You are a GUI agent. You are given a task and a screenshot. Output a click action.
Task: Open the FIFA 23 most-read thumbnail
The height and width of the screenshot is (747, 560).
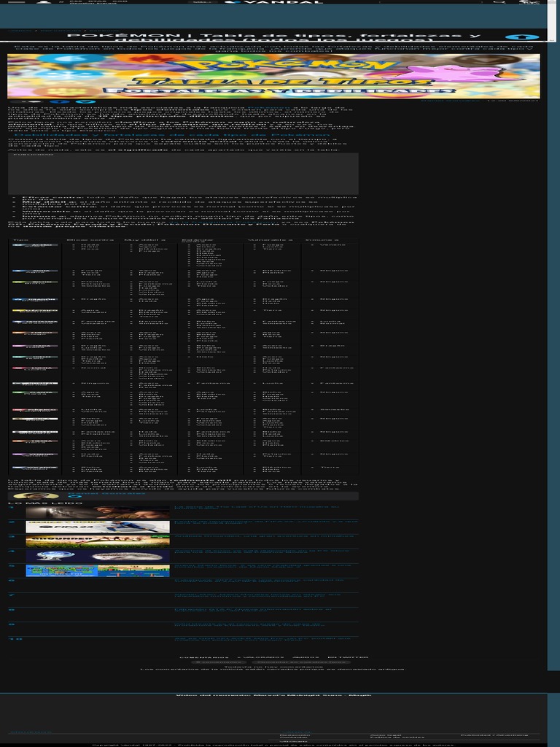(98, 527)
